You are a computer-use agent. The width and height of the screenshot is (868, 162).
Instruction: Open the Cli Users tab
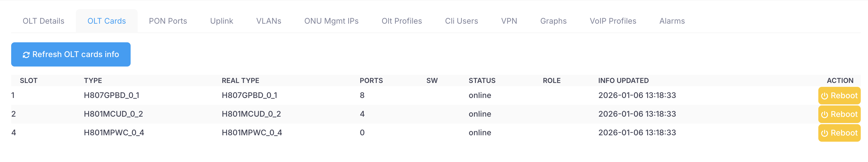[x=461, y=21]
